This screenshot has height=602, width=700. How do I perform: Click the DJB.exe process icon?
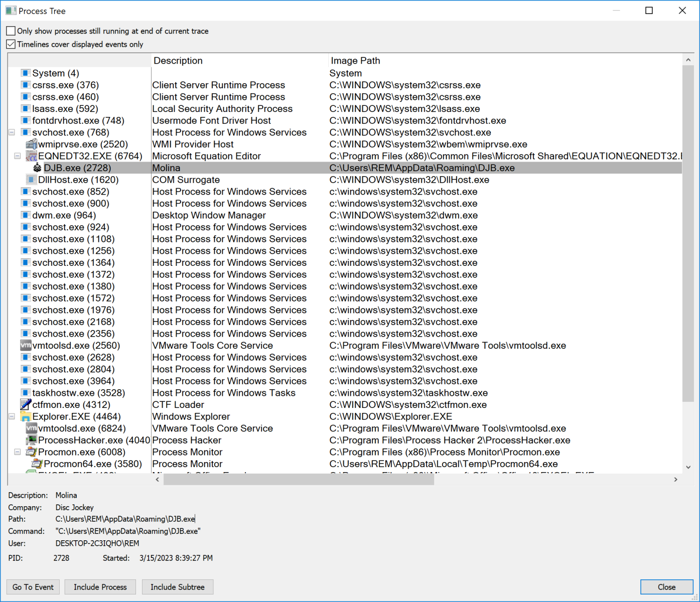38,168
